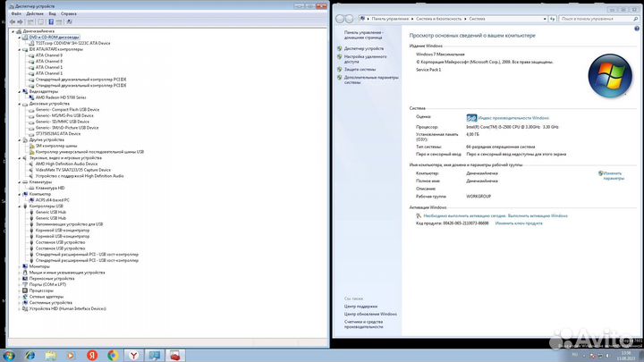Image resolution: width=644 pixels, height=362 pixels.
Task: Select Клавиатура HID entry
Action: (50, 188)
